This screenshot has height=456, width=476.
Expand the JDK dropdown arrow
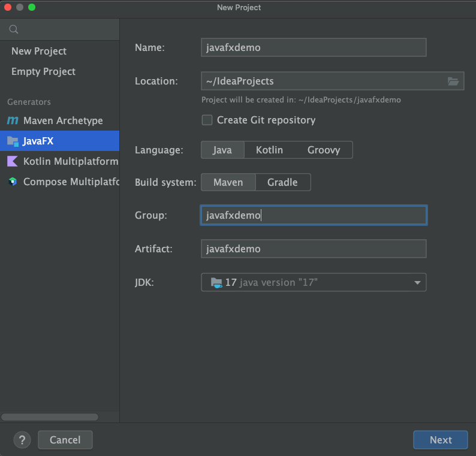(x=417, y=282)
